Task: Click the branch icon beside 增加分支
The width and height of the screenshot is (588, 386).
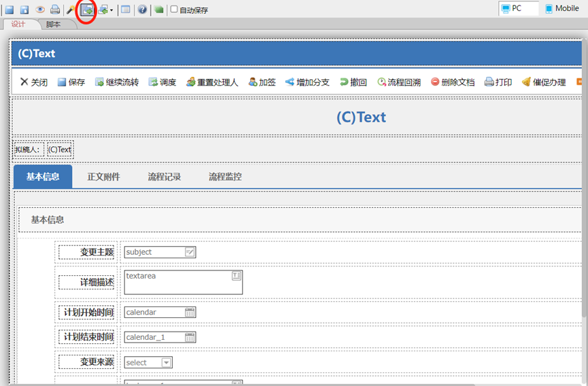Action: (290, 82)
